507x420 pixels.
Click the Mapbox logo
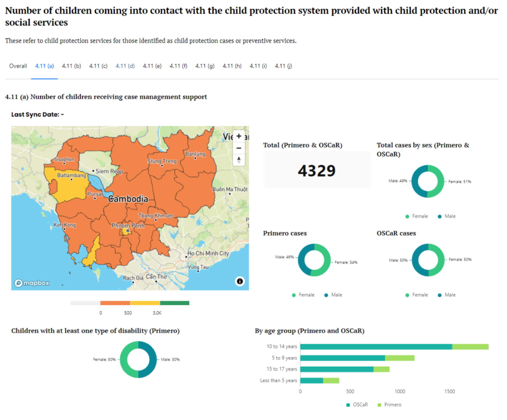coord(32,283)
